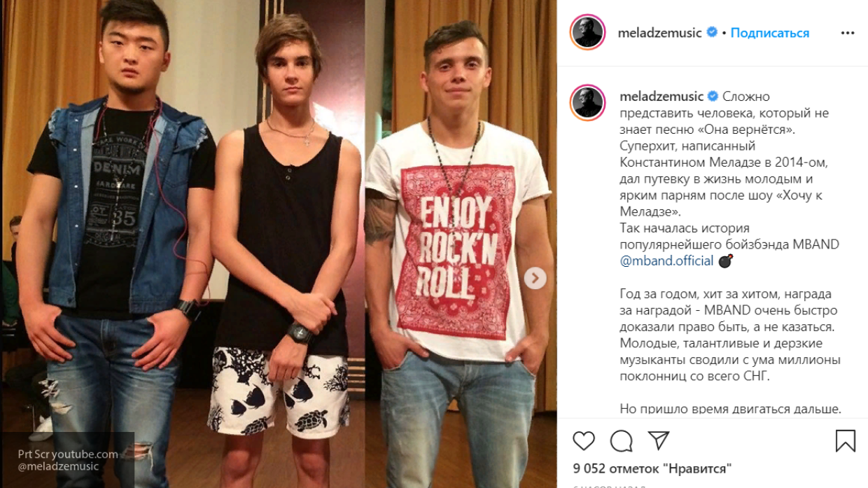
Task: Open the three-dot post options menu
Action: 848,33
